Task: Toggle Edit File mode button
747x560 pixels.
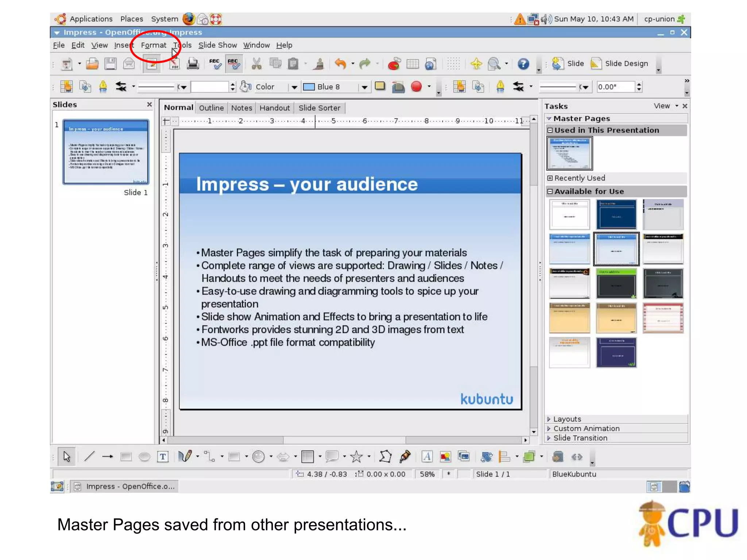Action: click(152, 64)
